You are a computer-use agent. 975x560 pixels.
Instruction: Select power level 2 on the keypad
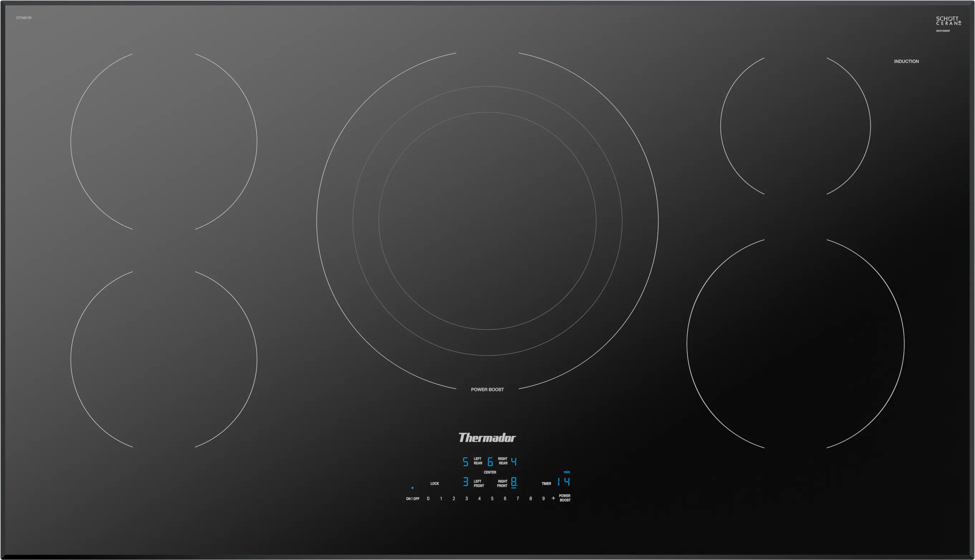click(x=453, y=498)
